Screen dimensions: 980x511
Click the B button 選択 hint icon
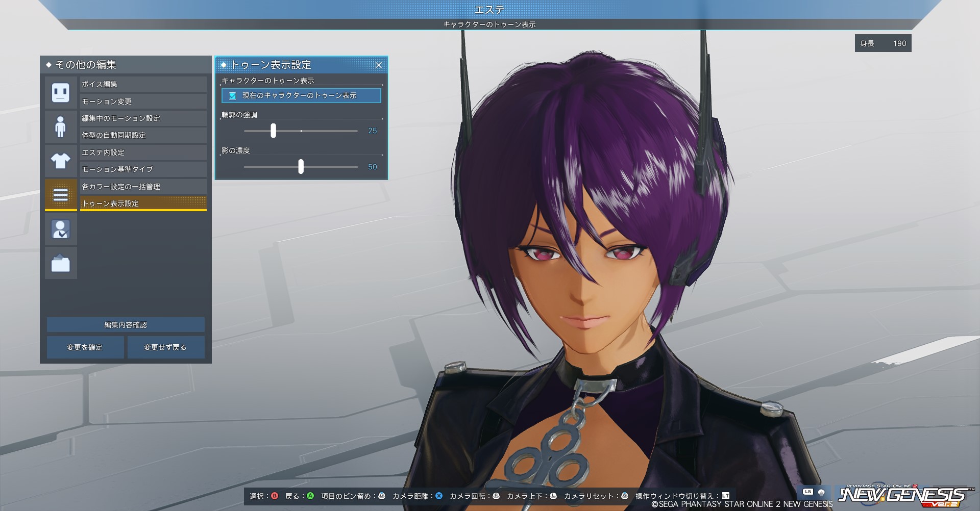[275, 496]
